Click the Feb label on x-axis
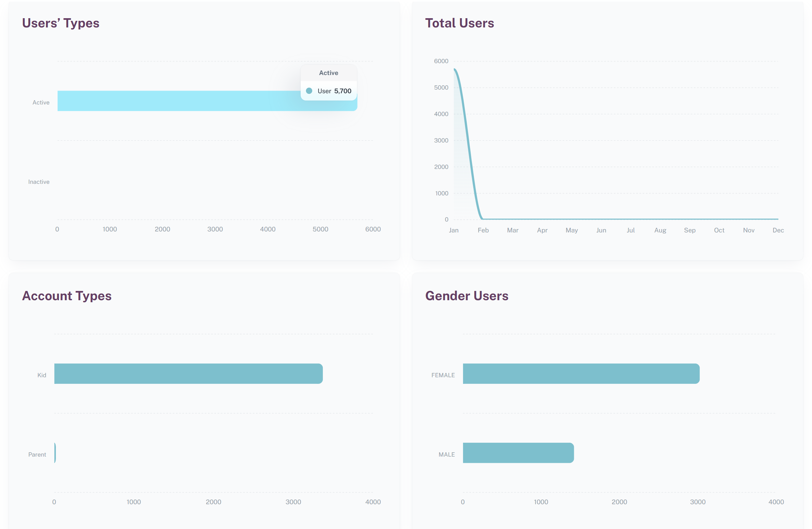The image size is (812, 529). tap(483, 230)
